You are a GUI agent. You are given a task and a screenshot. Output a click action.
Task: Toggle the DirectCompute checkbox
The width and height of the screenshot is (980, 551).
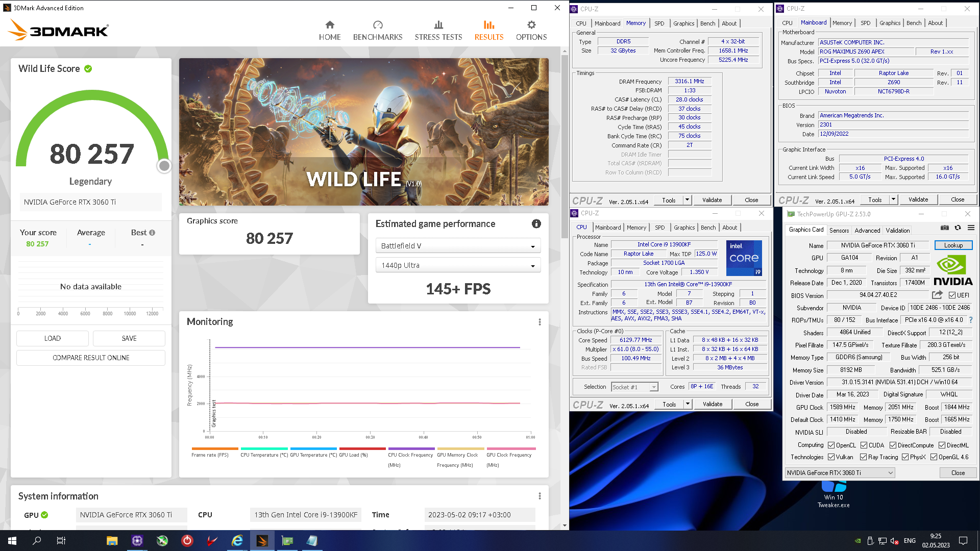893,445
